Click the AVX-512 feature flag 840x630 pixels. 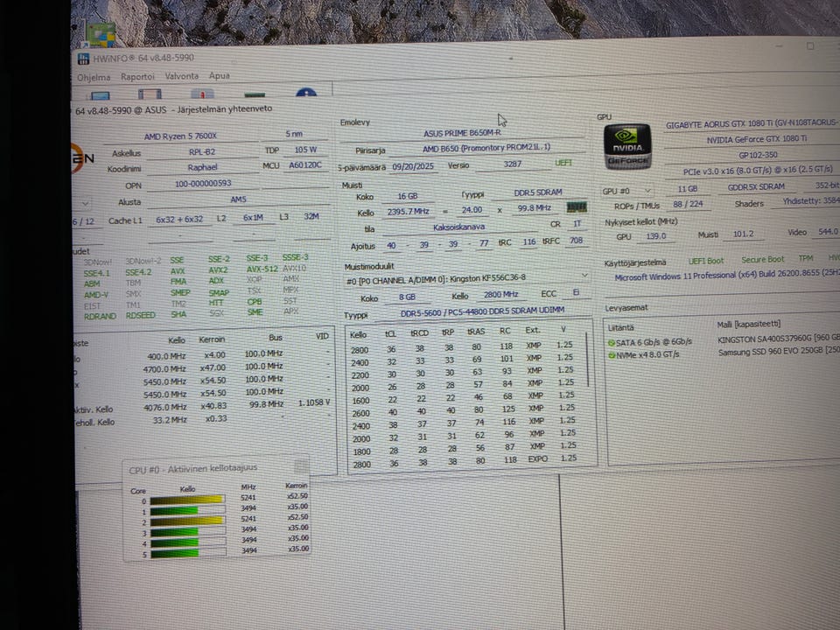[x=262, y=269]
